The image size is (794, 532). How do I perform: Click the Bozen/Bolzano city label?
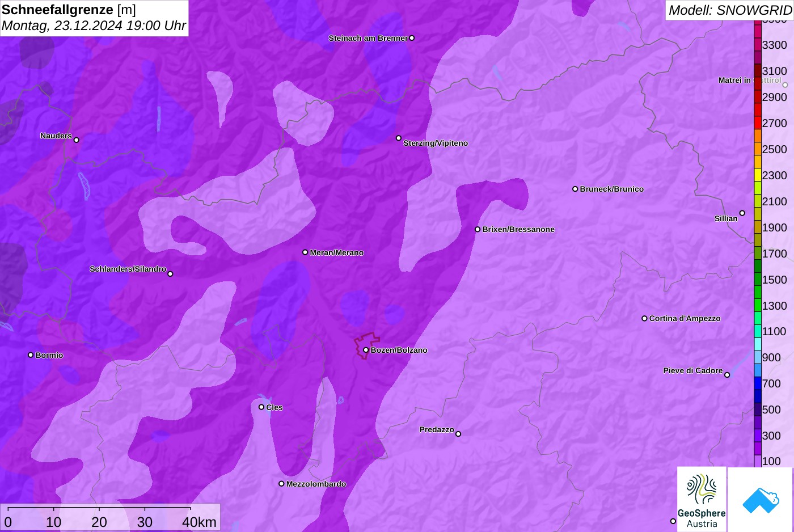(399, 350)
